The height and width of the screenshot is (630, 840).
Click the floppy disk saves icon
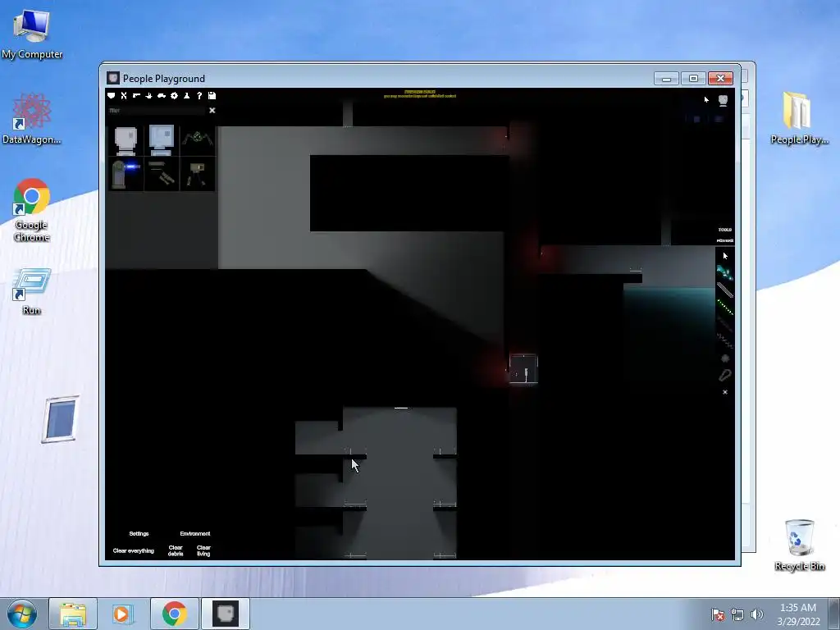[212, 95]
